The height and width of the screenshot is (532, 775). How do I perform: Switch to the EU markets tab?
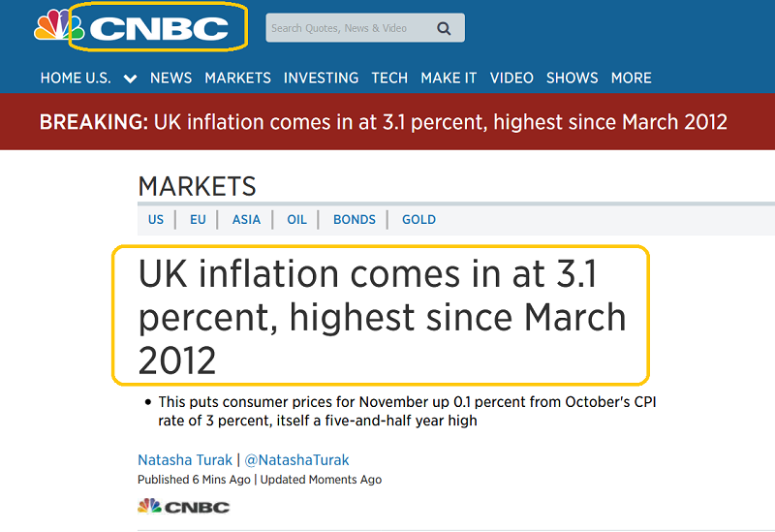pyautogui.click(x=198, y=219)
